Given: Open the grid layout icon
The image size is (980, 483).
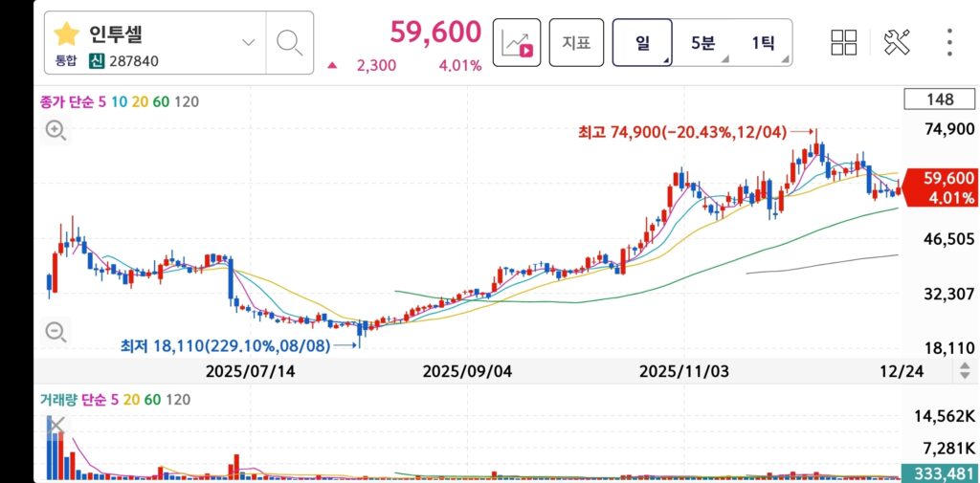Looking at the screenshot, I should [x=844, y=42].
